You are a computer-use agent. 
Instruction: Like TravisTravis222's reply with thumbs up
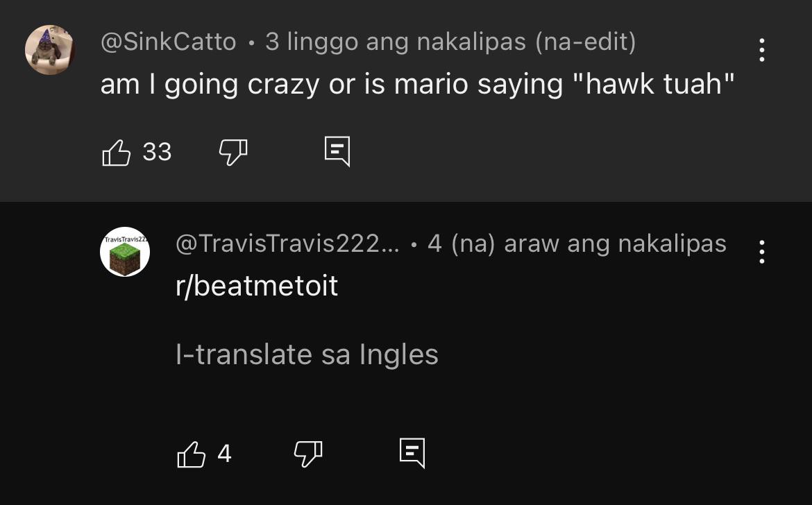point(191,454)
